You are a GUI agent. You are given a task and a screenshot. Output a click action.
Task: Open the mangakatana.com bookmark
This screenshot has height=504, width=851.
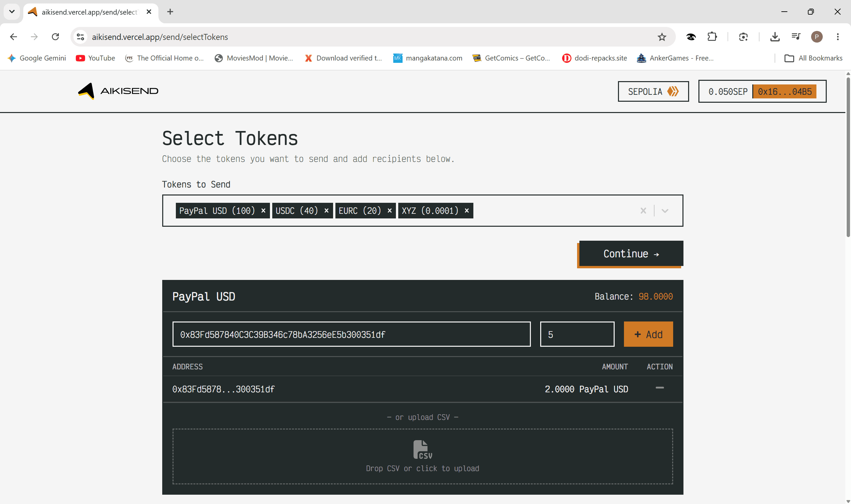click(x=427, y=58)
